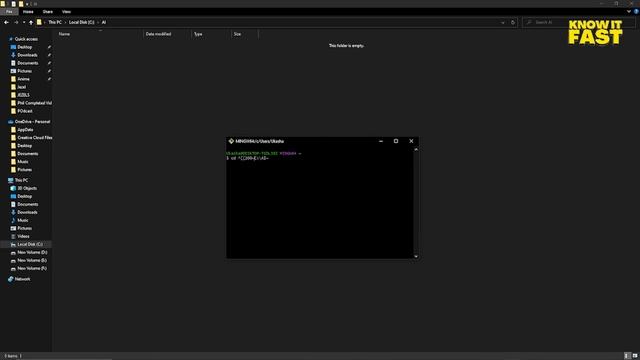Screen dimensions: 640x360
Task: Open the Phil Completed Vid folder
Action: pyautogui.click(x=34, y=103)
